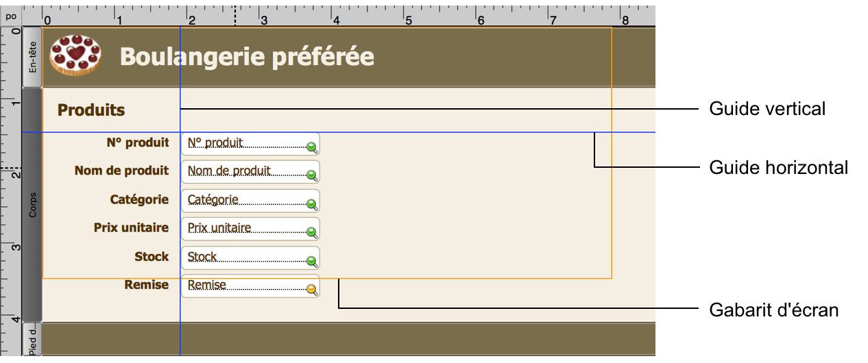
Task: Click the green search badge on Catégorie field
Action: [311, 204]
